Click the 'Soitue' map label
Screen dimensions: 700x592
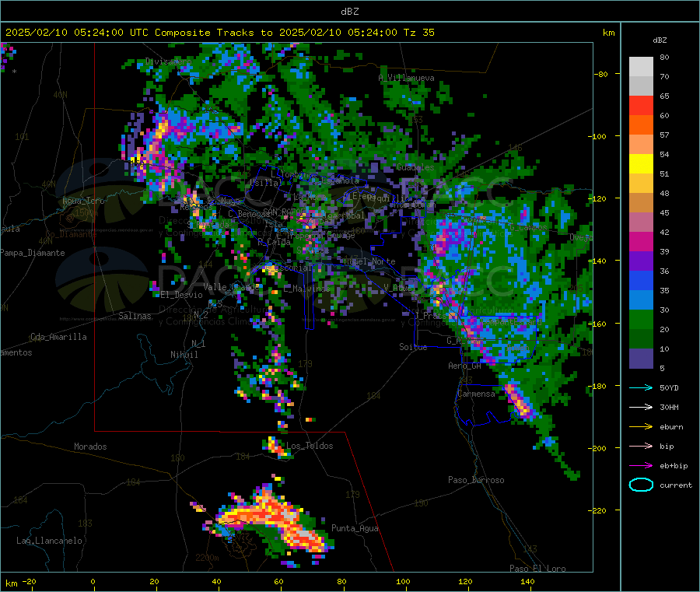tap(413, 347)
